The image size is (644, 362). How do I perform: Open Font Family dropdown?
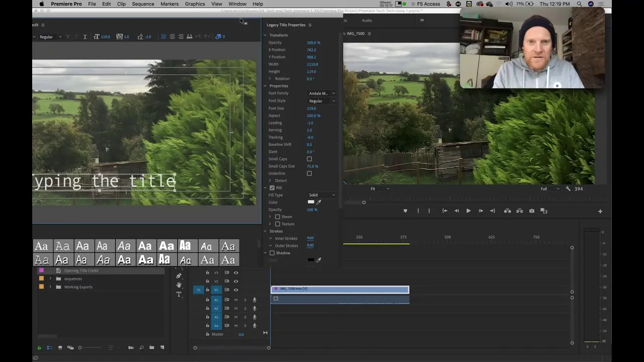click(x=322, y=94)
